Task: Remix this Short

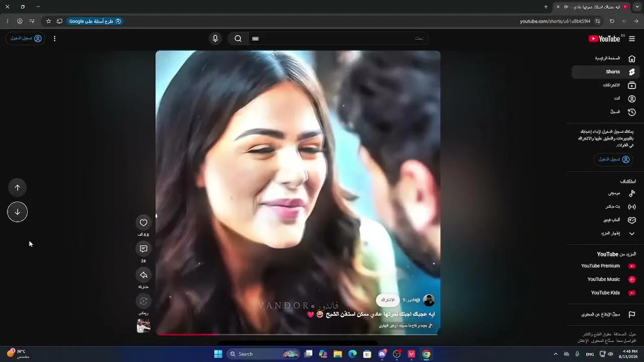Action: click(143, 301)
